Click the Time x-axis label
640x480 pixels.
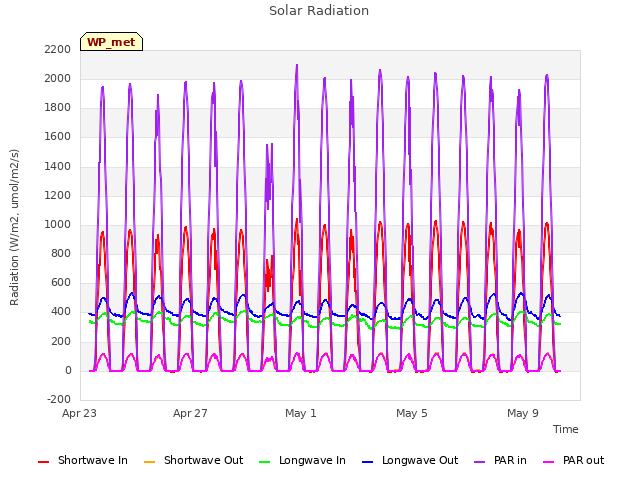pyautogui.click(x=565, y=429)
